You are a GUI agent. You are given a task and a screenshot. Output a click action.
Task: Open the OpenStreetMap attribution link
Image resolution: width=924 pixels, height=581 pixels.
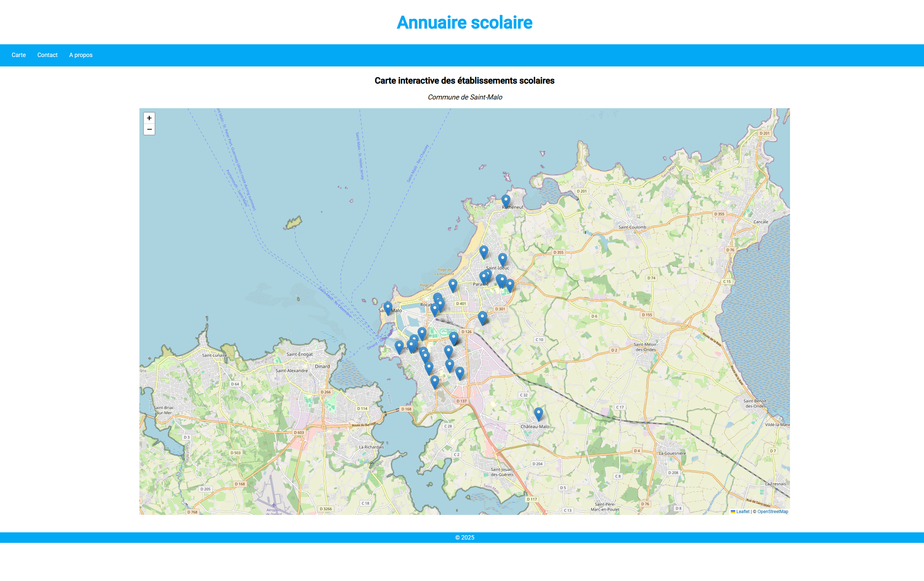(773, 512)
